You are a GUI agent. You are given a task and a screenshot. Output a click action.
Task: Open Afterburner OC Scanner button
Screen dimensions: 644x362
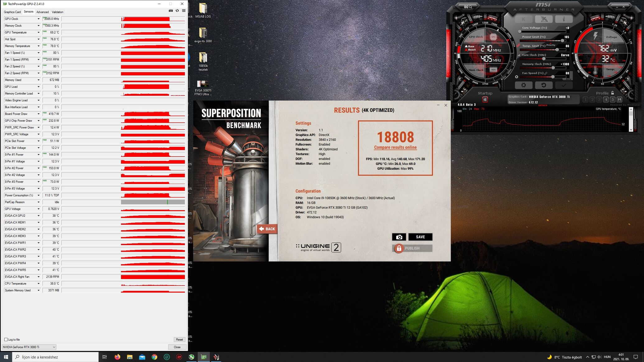[468, 7]
